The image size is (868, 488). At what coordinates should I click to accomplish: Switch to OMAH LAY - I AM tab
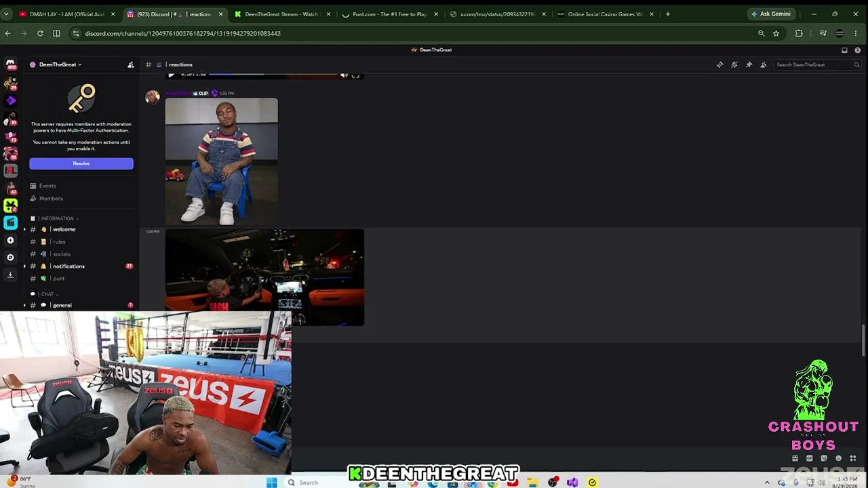point(66,14)
